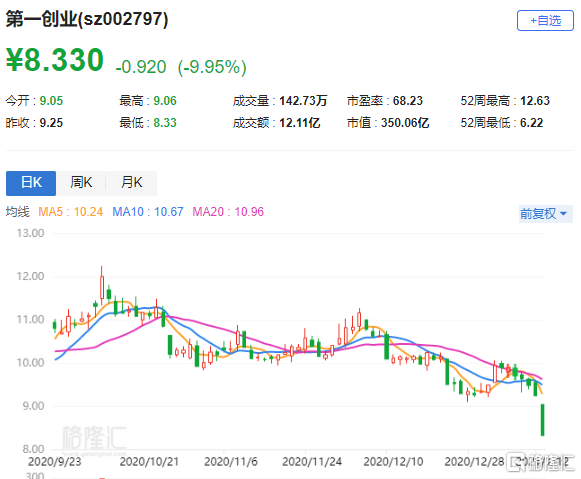
Task: Switch to the 周K weekly chart tab
Action: pyautogui.click(x=81, y=183)
